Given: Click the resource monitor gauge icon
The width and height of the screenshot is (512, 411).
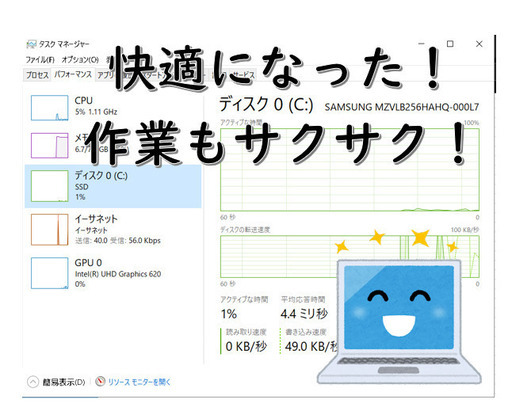Looking at the screenshot, I should (x=100, y=381).
